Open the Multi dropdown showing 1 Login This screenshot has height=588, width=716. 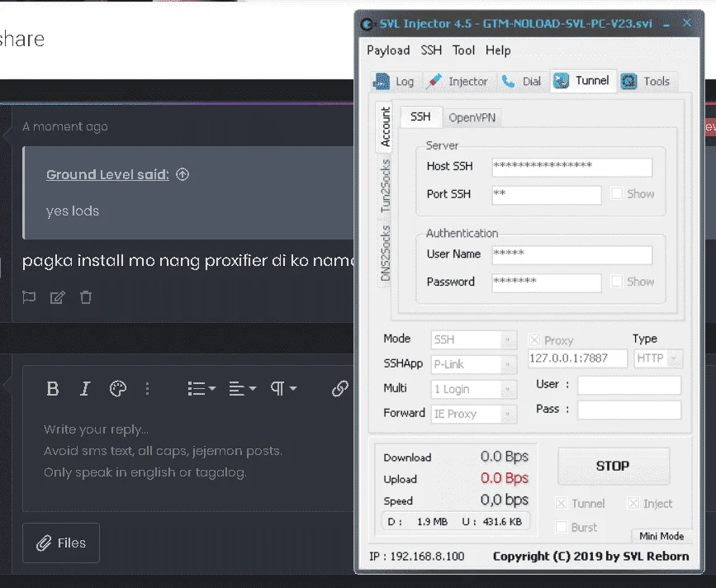[473, 390]
